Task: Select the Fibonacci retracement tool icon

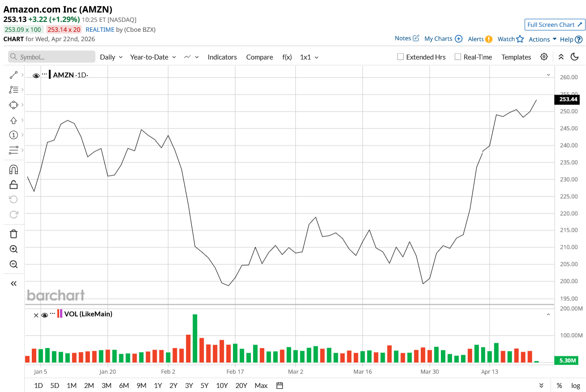Action: tap(13, 90)
